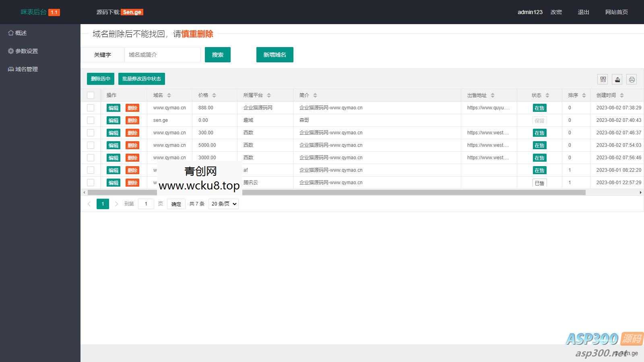Click delete button for sen.ge row
Viewport: 644px width, 362px height.
tap(132, 120)
